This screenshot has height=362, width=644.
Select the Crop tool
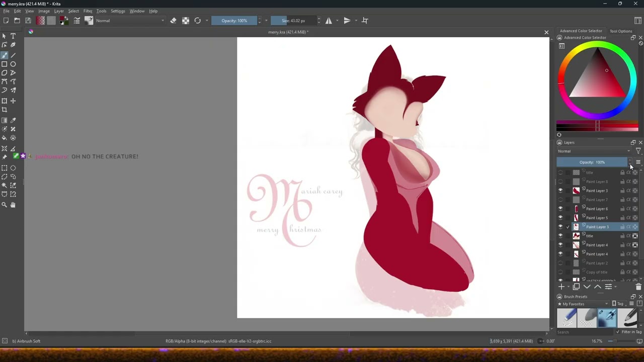pos(5,110)
